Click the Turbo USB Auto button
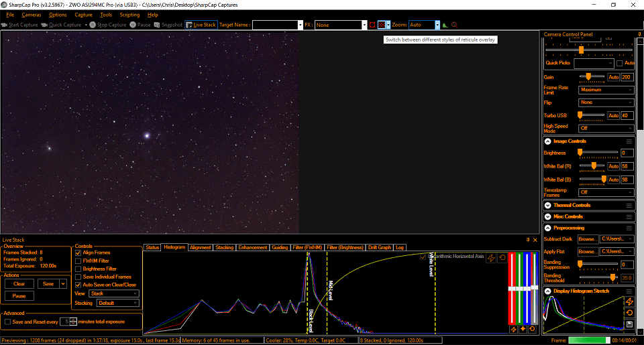 tap(613, 116)
